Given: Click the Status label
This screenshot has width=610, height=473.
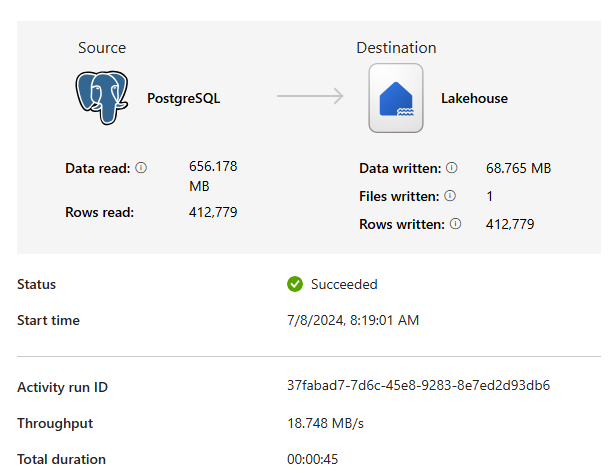Looking at the screenshot, I should [x=37, y=284].
